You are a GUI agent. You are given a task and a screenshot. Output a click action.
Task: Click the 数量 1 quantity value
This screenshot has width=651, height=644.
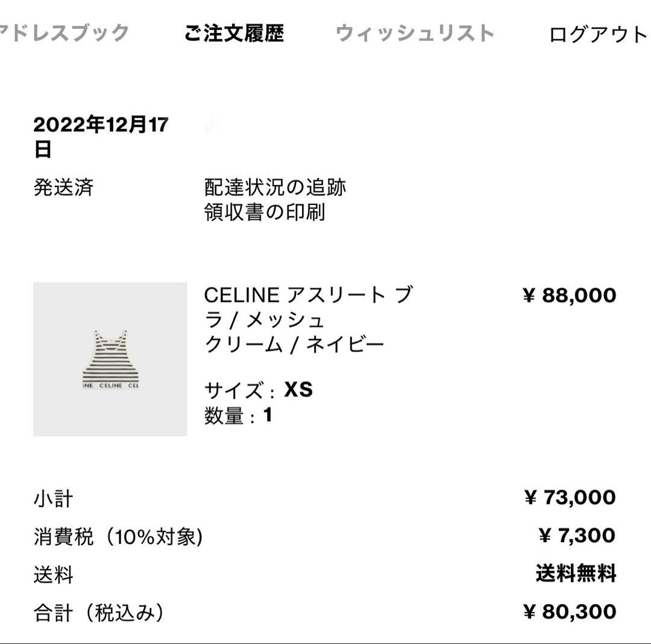[268, 415]
